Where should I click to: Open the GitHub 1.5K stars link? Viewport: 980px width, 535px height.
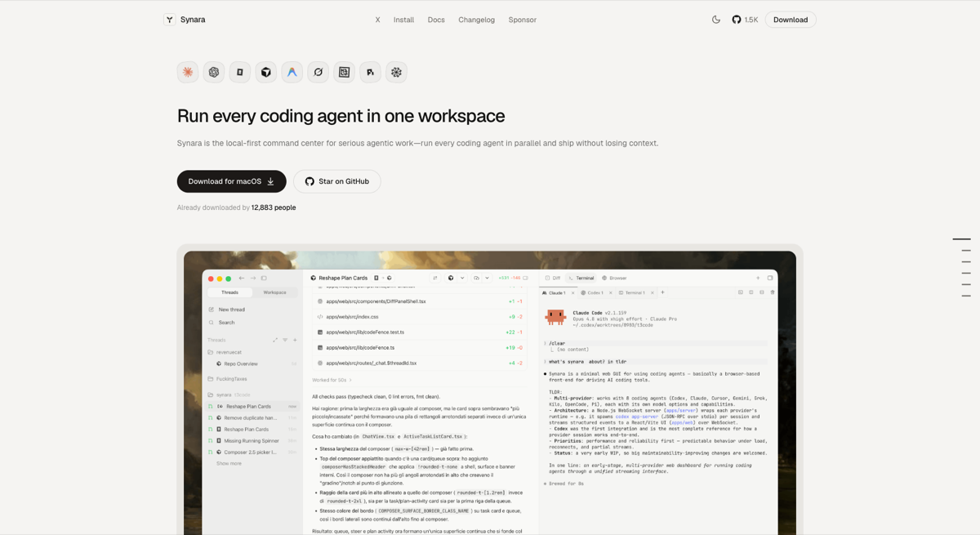click(x=745, y=20)
